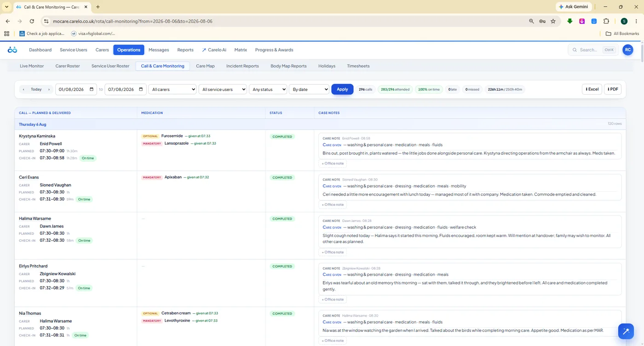The height and width of the screenshot is (346, 644).
Task: Bookmark this page with the star icon
Action: pyautogui.click(x=553, y=21)
